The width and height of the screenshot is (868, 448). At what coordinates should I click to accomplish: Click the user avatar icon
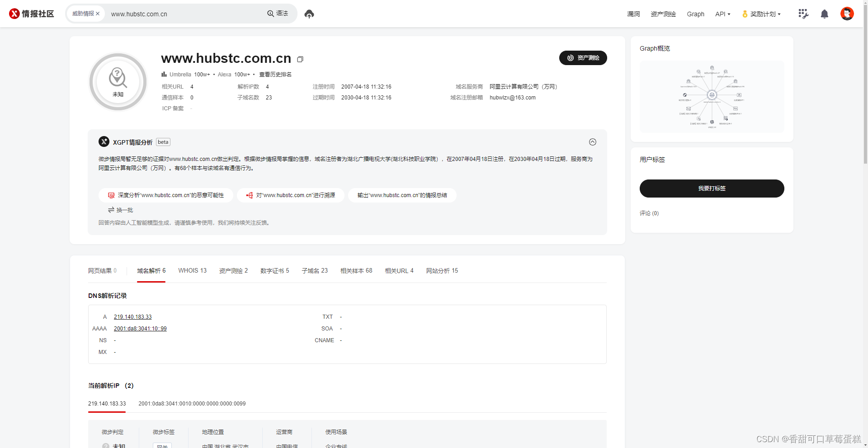(x=847, y=14)
